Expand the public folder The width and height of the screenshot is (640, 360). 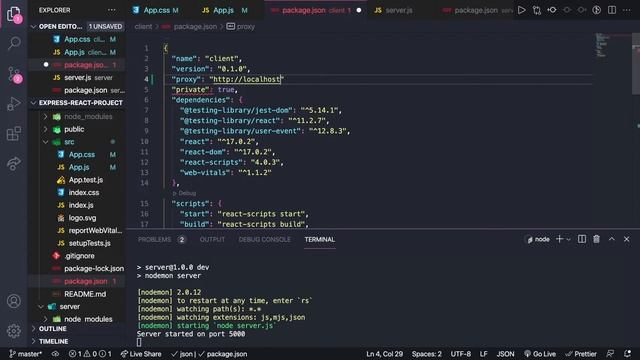45,129
